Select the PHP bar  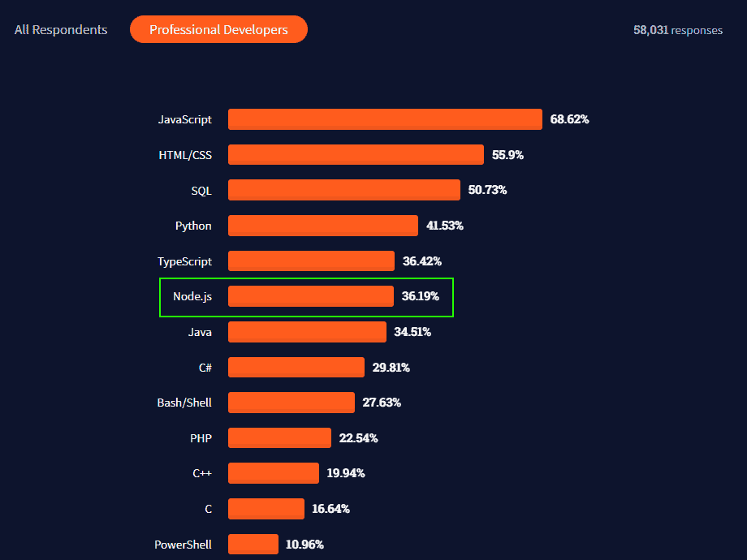click(278, 437)
